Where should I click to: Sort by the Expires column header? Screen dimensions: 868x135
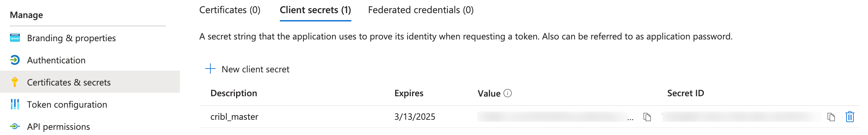point(409,93)
